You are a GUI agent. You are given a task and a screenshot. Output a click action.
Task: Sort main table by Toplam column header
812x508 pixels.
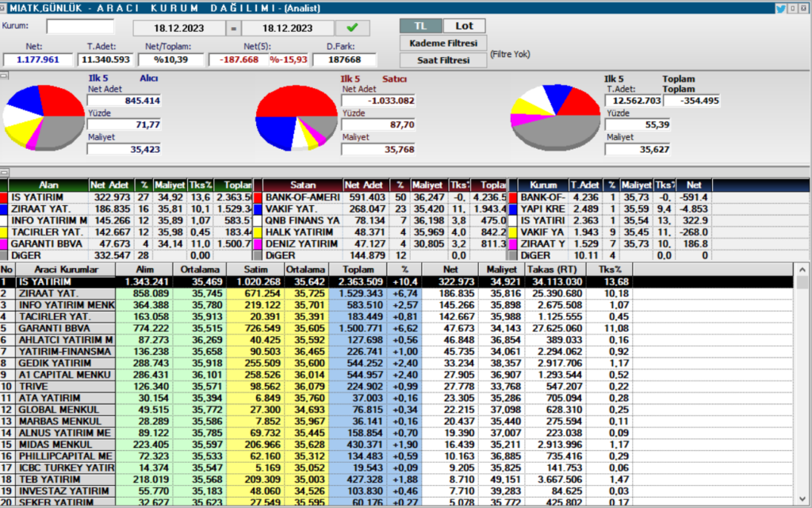pos(358,269)
